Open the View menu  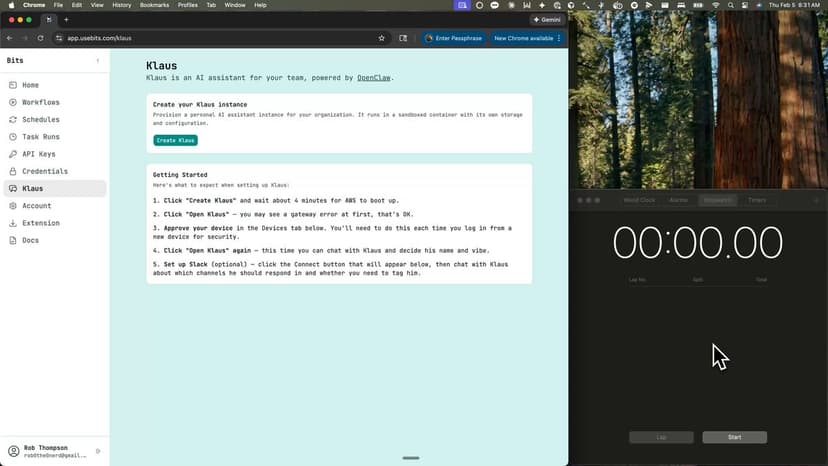point(97,5)
